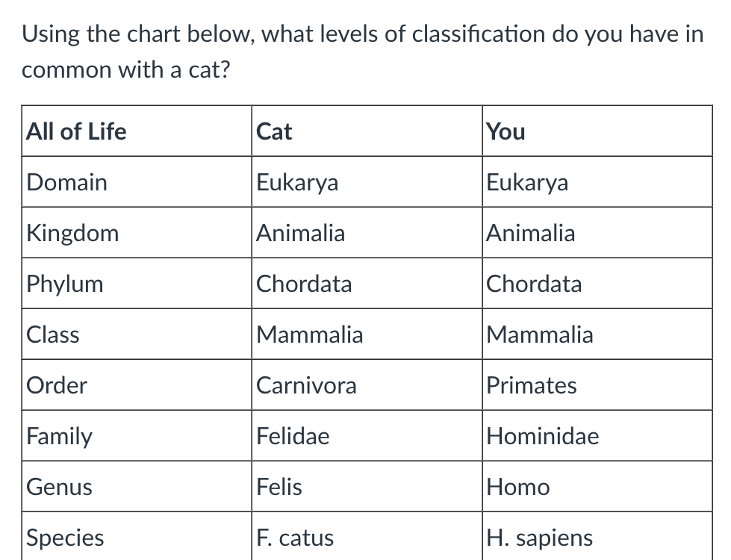Click the "F. catus" species cell
Image resolution: width=731 pixels, height=560 pixels.
(x=295, y=538)
